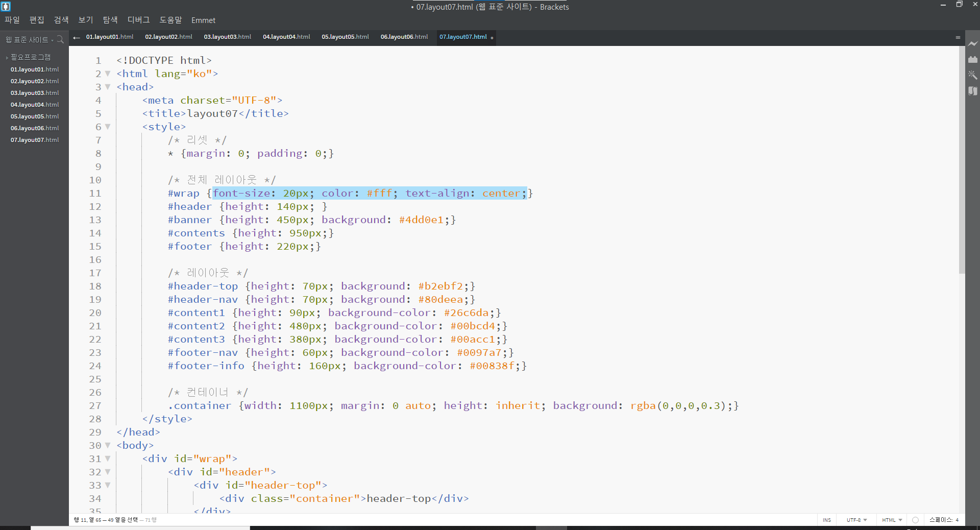This screenshot has width=980, height=530.
Task: Collapse the body fold on line 30
Action: click(108, 445)
